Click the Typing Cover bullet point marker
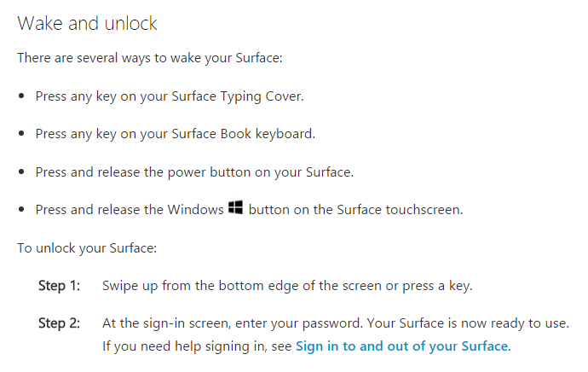Screen dimensions: 588x372 [21, 96]
